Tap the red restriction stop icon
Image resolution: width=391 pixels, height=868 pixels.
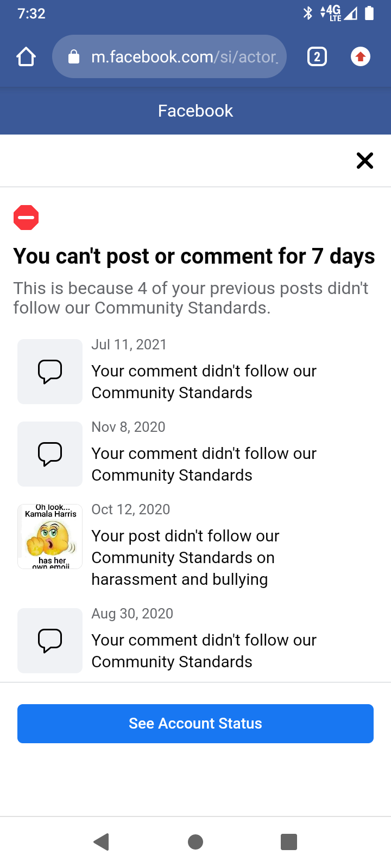26,218
